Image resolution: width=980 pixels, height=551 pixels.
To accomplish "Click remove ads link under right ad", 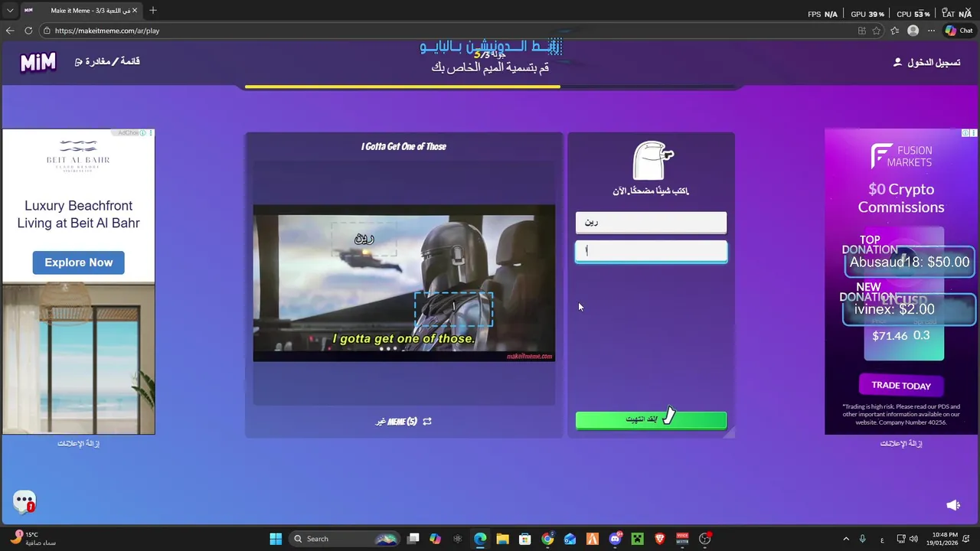I will pyautogui.click(x=901, y=444).
